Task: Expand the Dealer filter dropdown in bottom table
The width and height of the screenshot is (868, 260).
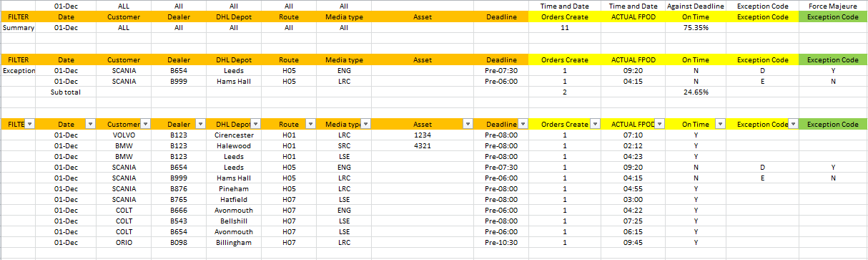Action: [x=200, y=124]
